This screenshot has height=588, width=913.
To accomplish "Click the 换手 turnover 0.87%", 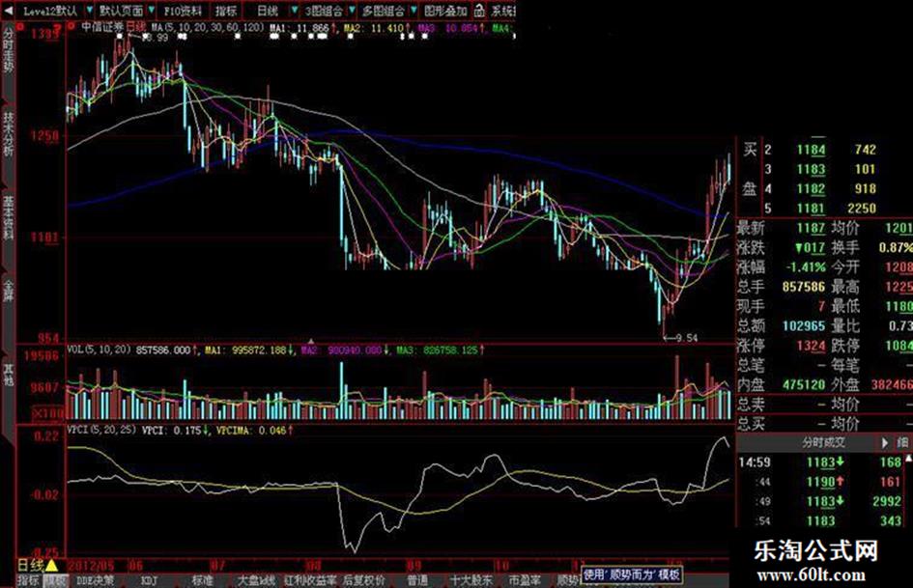I will (896, 247).
